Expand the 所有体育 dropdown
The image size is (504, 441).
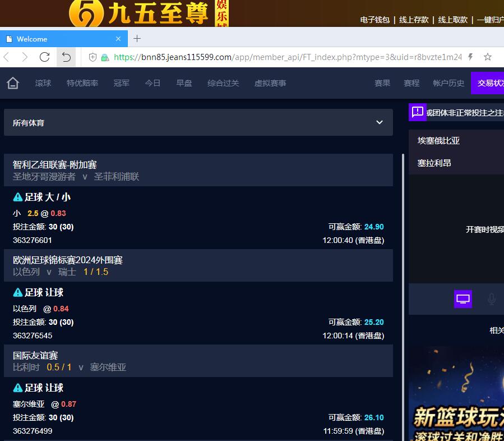click(198, 122)
